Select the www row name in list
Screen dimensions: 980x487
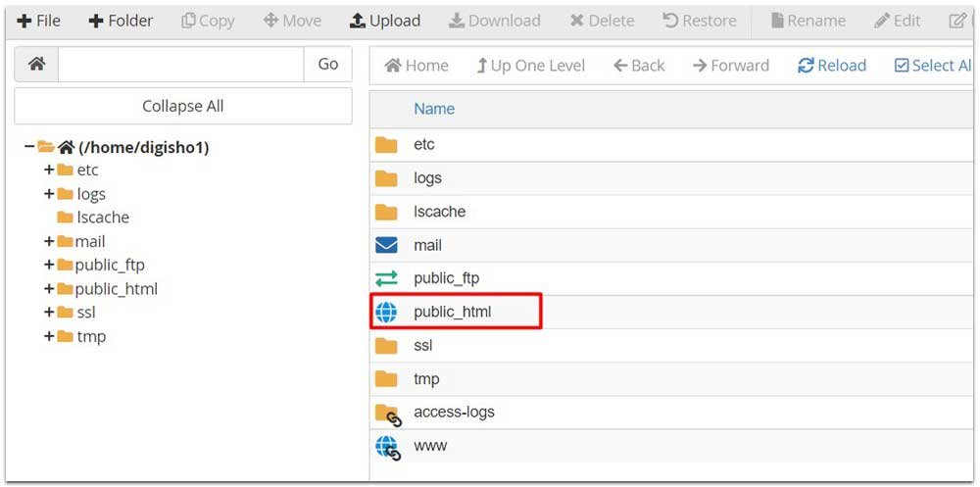[430, 446]
